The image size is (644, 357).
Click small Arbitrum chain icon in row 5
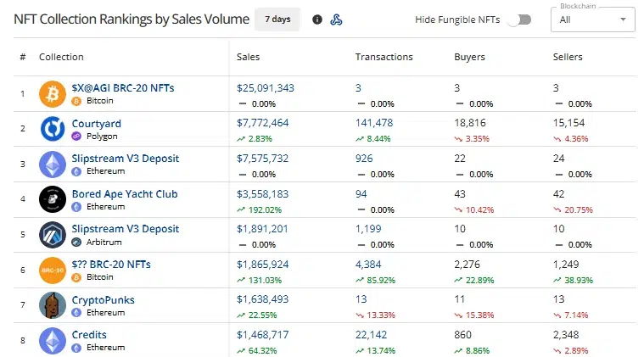[76, 243]
